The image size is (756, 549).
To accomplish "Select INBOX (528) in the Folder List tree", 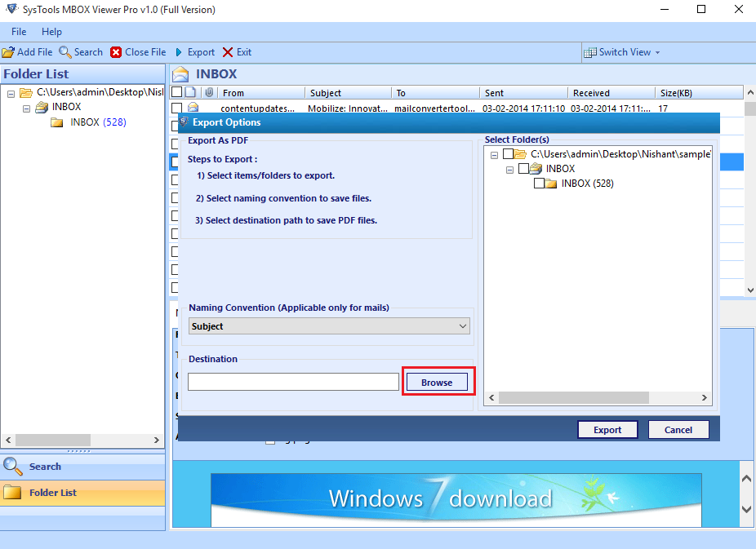I will 98,122.
